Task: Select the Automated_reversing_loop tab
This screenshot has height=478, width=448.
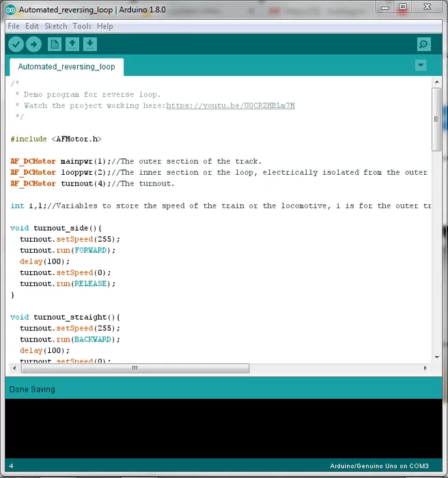Action: click(x=66, y=67)
